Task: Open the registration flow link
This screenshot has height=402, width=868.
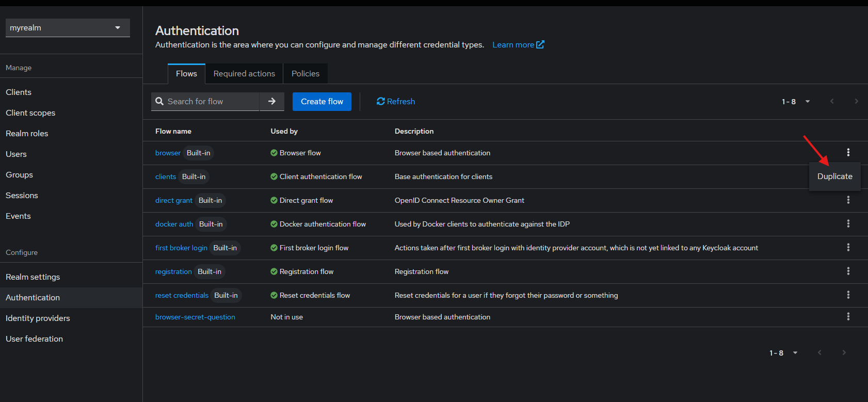Action: [173, 271]
